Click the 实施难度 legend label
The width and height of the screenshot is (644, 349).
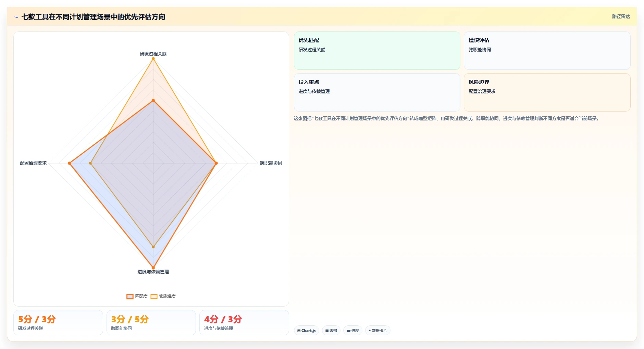[167, 296]
